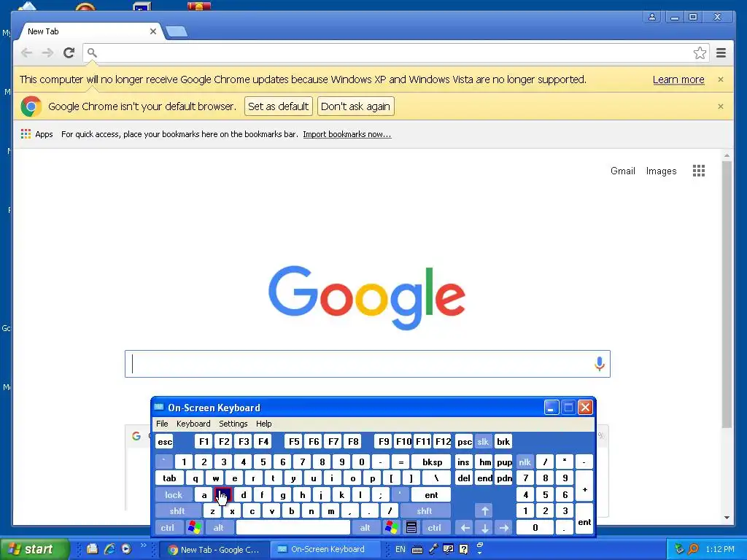747x560 pixels.
Task: Toggle the right ctrl key
Action: [x=434, y=528]
